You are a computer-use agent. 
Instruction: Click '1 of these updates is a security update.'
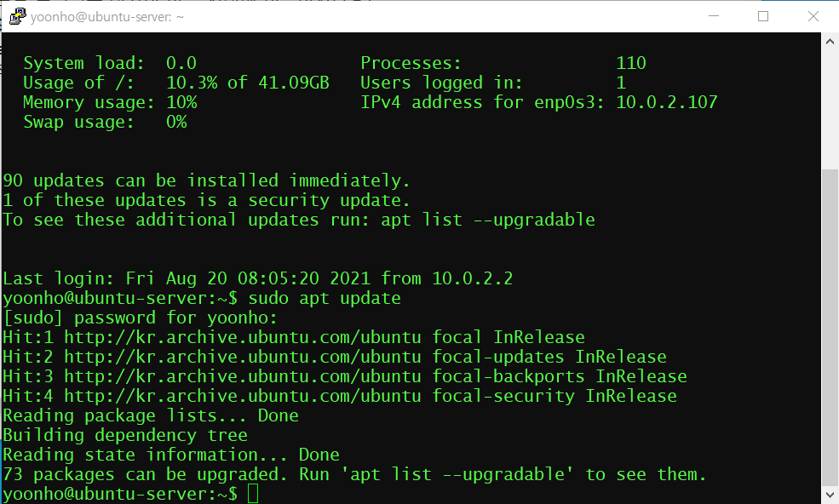[206, 200]
